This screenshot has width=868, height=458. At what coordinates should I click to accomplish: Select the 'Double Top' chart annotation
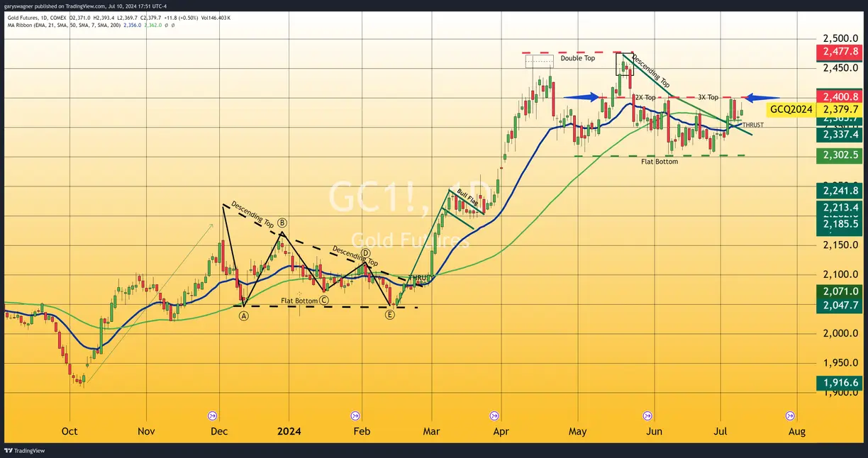[x=578, y=59]
